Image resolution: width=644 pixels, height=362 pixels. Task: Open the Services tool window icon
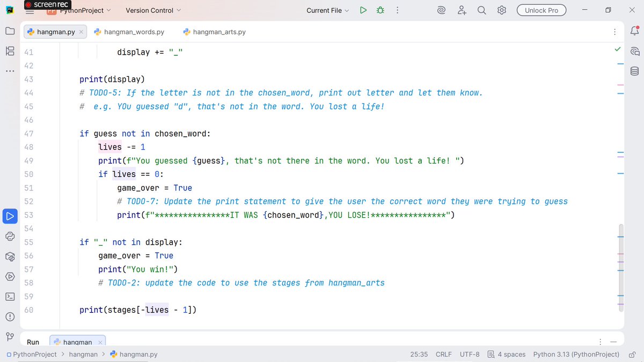(10, 277)
